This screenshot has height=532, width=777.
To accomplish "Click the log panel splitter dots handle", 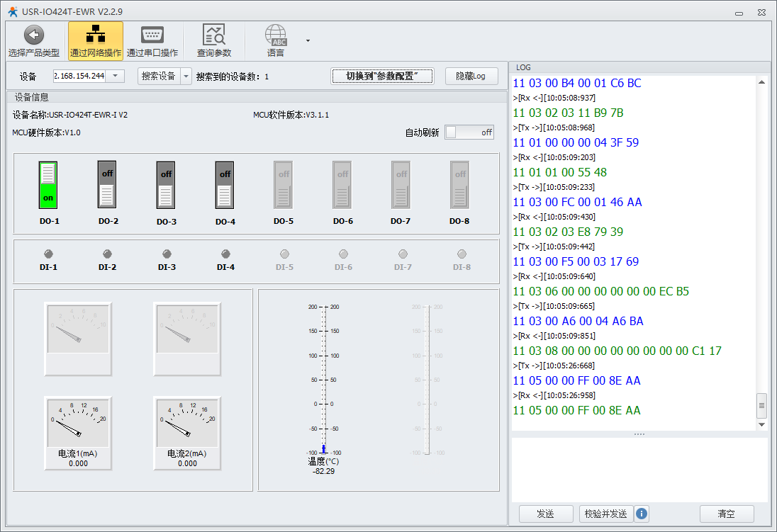I will point(639,434).
